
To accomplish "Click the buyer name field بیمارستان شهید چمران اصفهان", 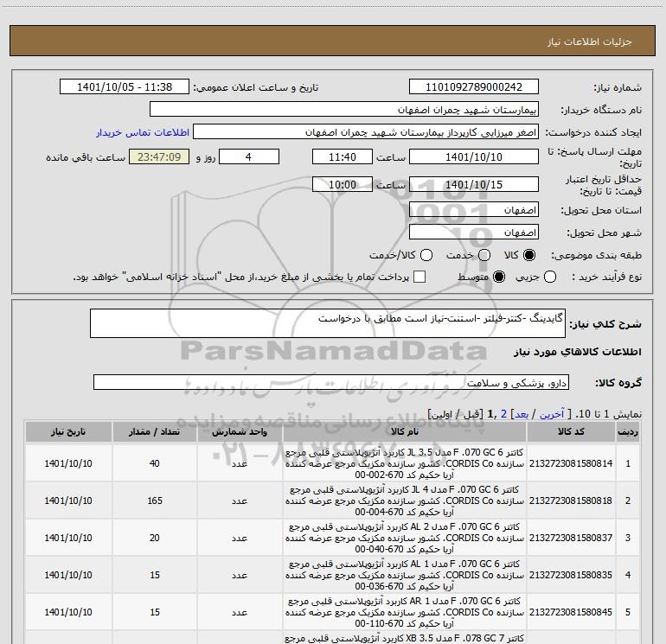I will (344, 110).
